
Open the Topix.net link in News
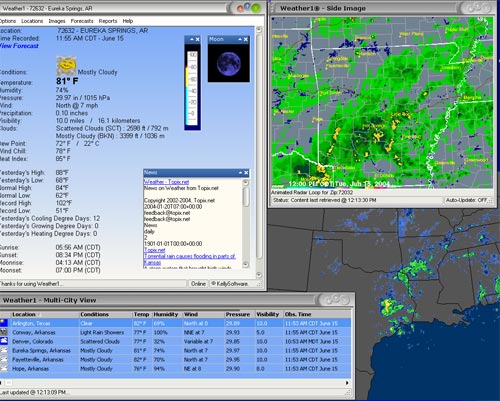point(155,250)
